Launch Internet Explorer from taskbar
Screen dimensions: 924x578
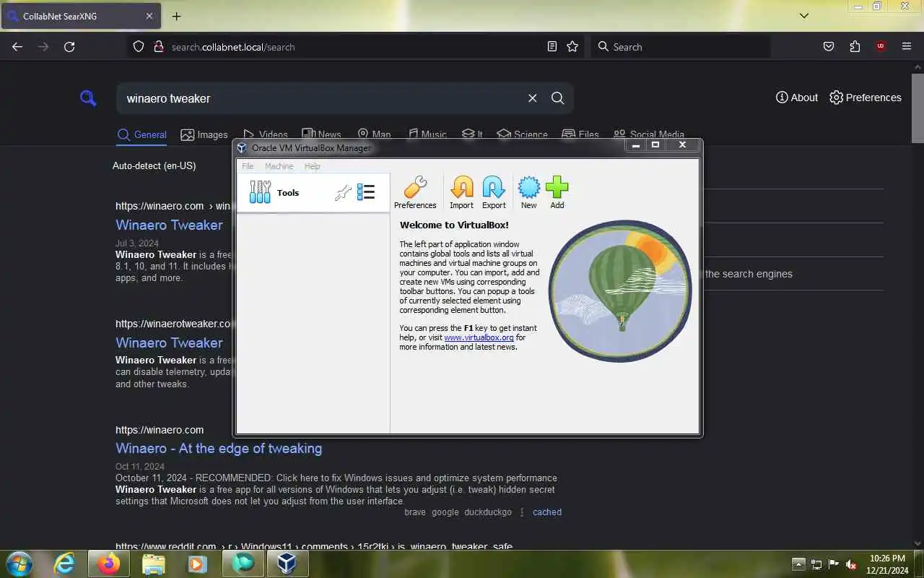click(65, 564)
